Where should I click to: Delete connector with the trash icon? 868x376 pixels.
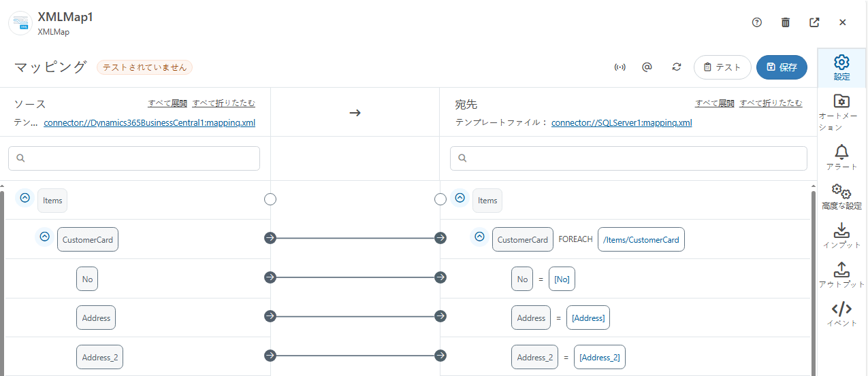coord(786,22)
